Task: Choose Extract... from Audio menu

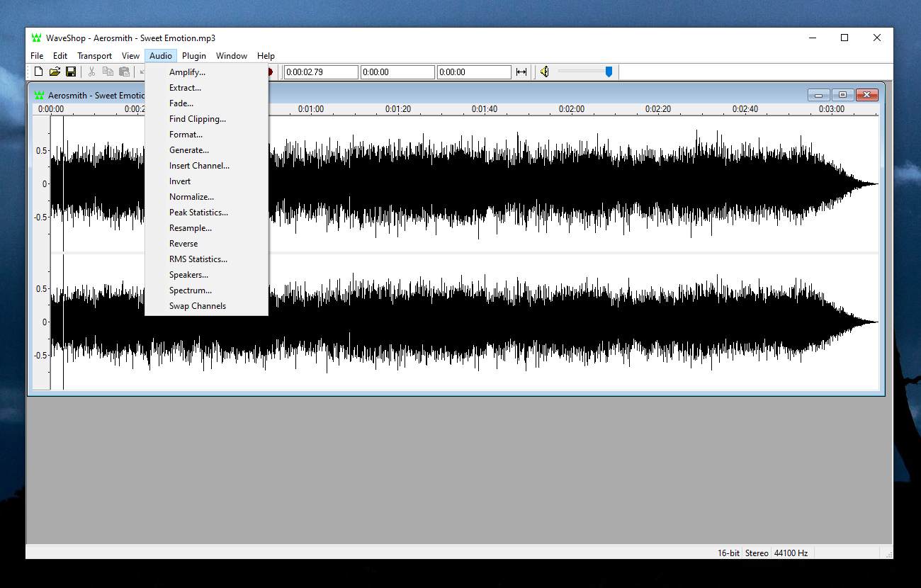Action: (x=206, y=88)
